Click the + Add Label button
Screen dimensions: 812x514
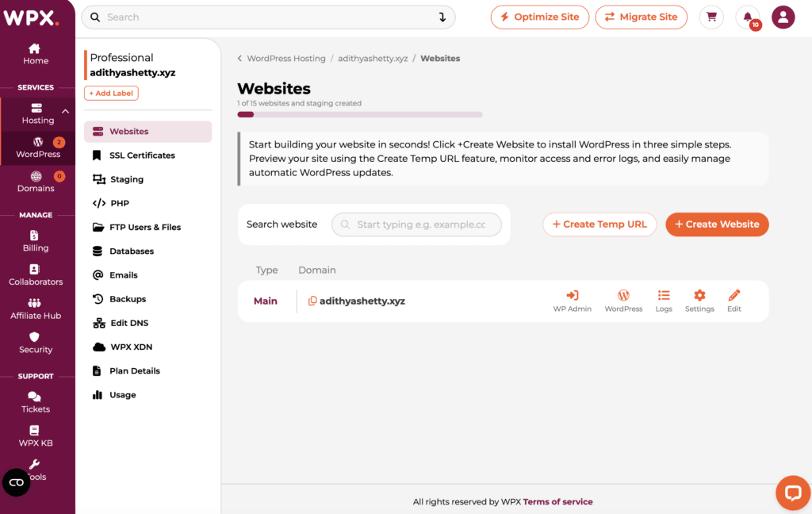[x=111, y=94]
